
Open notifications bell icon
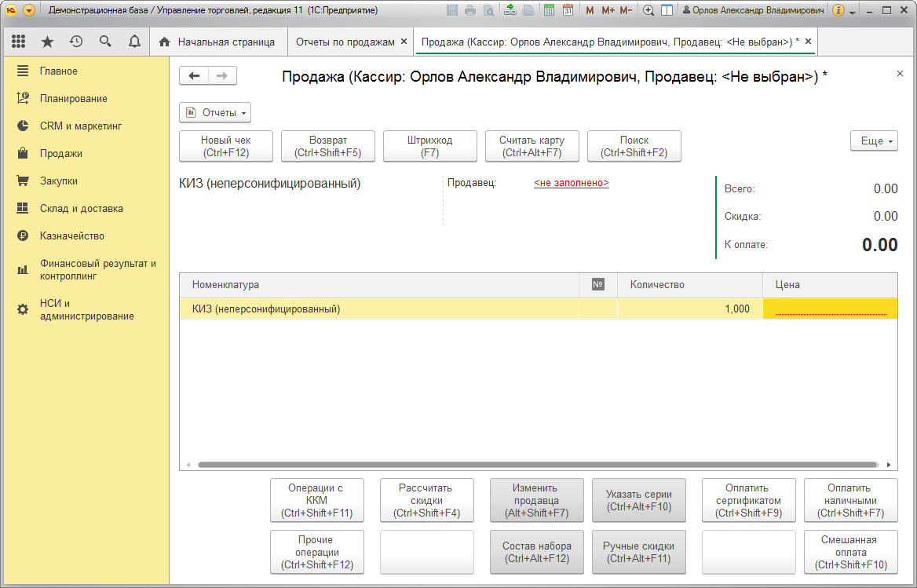pos(134,42)
